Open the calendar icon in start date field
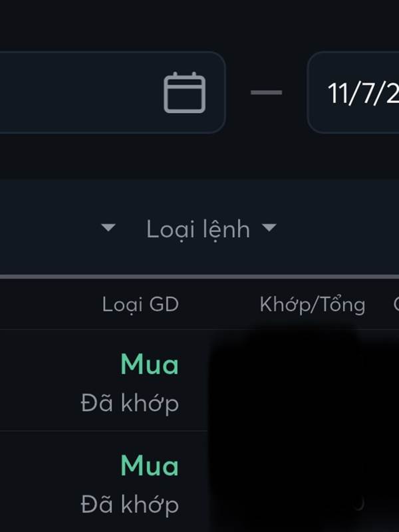 pyautogui.click(x=185, y=92)
